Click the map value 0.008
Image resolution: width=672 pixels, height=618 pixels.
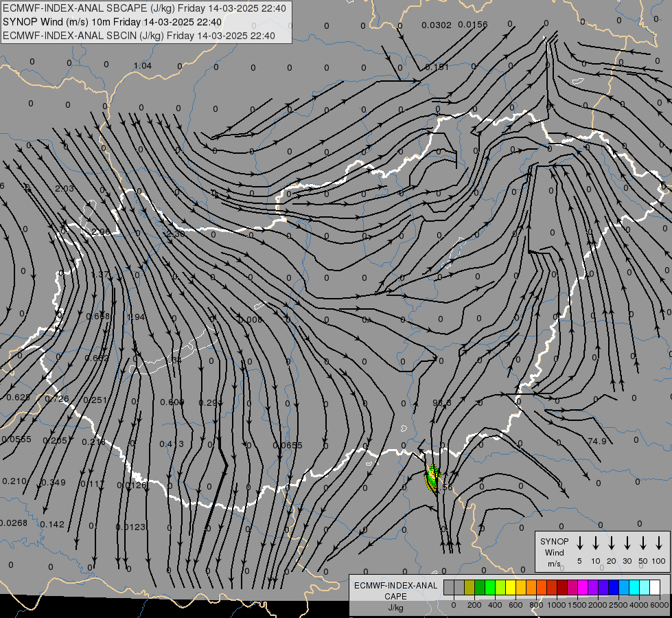point(250,320)
